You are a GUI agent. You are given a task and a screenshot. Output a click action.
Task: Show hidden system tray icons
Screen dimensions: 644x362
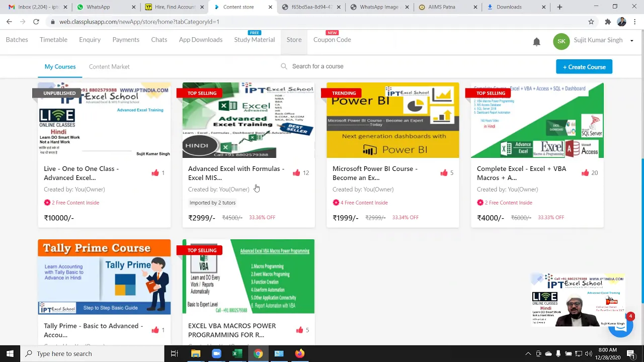(x=528, y=353)
